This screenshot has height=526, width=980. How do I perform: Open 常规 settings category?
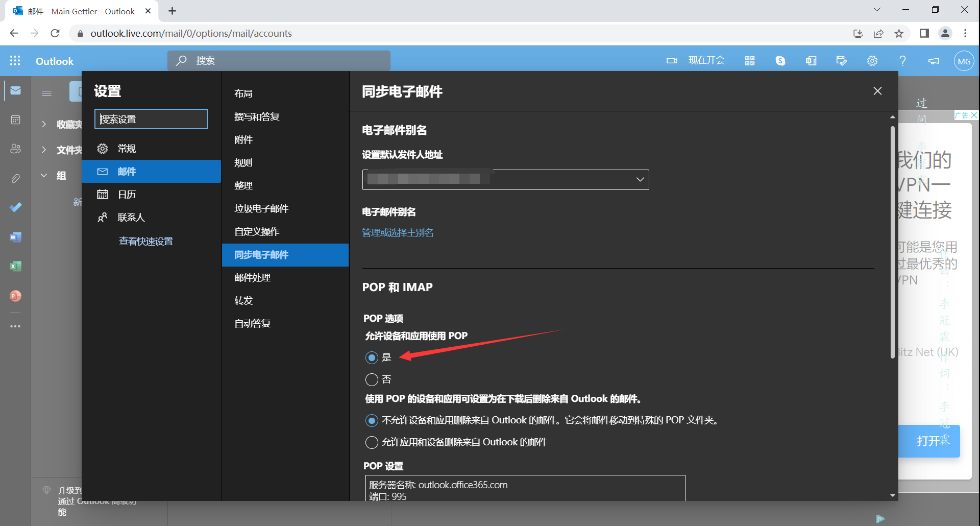click(151, 149)
